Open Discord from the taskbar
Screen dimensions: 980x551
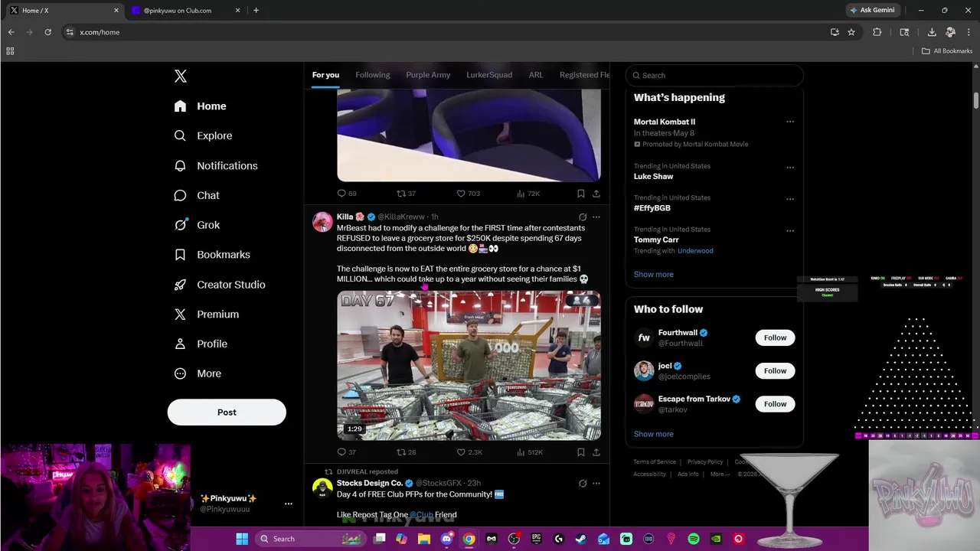pos(447,539)
